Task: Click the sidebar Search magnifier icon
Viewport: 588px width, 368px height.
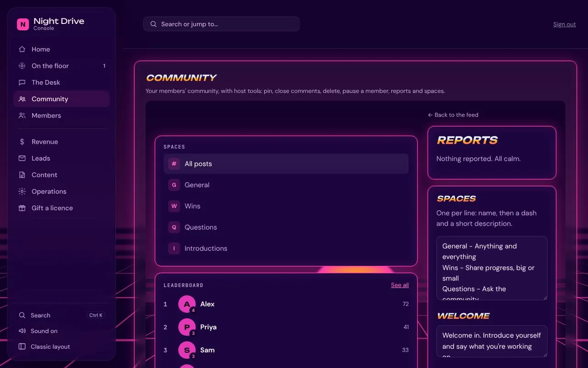Action: pyautogui.click(x=22, y=316)
